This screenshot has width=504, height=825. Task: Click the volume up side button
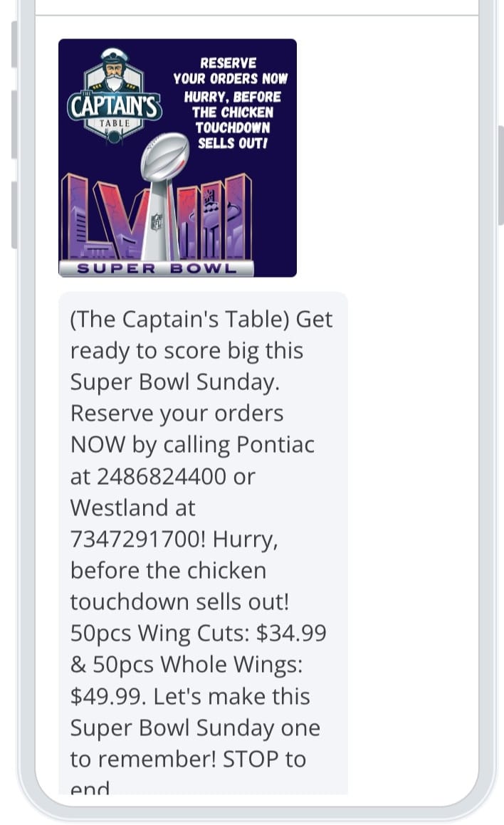tap(14, 125)
